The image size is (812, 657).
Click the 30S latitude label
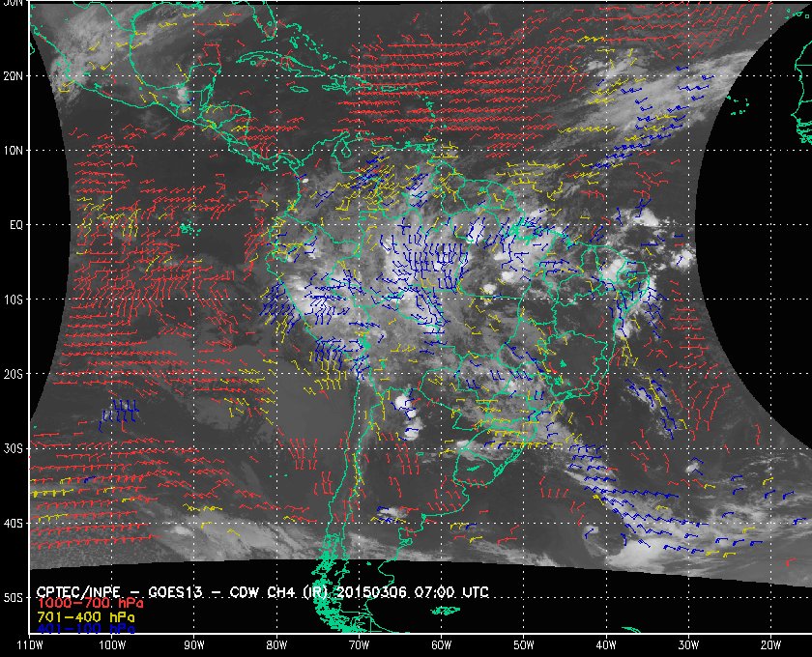click(13, 449)
